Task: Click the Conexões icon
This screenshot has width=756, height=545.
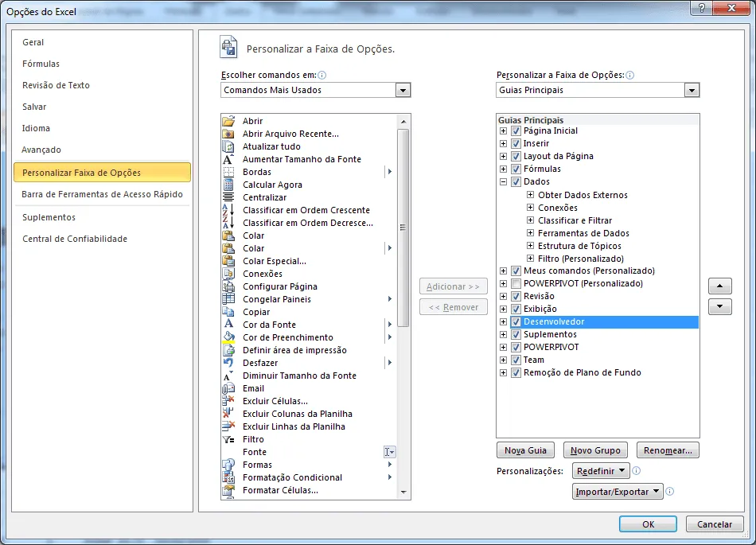Action: pyautogui.click(x=228, y=274)
